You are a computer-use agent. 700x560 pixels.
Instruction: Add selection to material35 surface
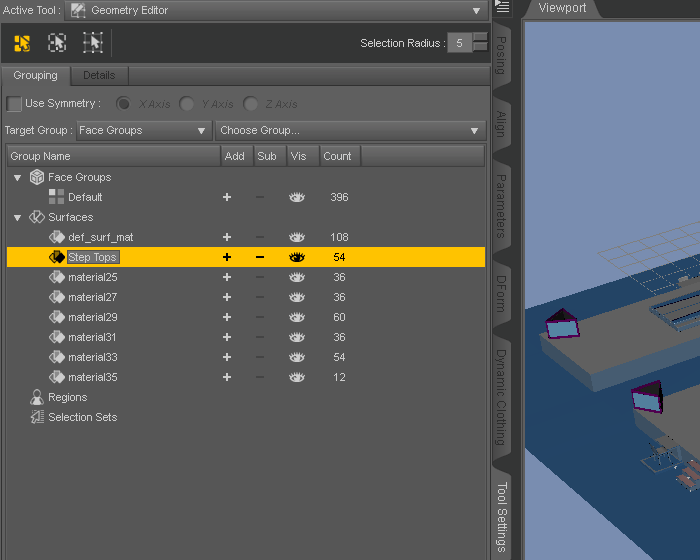click(x=227, y=377)
